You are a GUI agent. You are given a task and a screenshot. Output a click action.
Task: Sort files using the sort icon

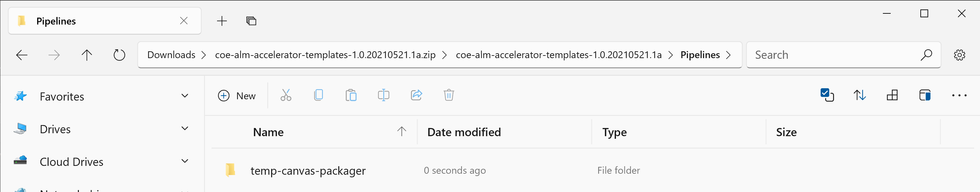[859, 95]
